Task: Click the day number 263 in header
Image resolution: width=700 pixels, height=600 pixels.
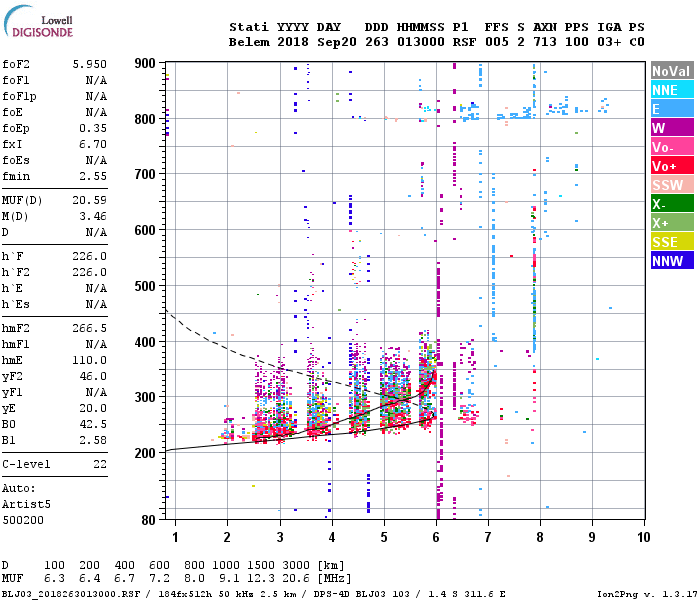Action: [x=376, y=42]
